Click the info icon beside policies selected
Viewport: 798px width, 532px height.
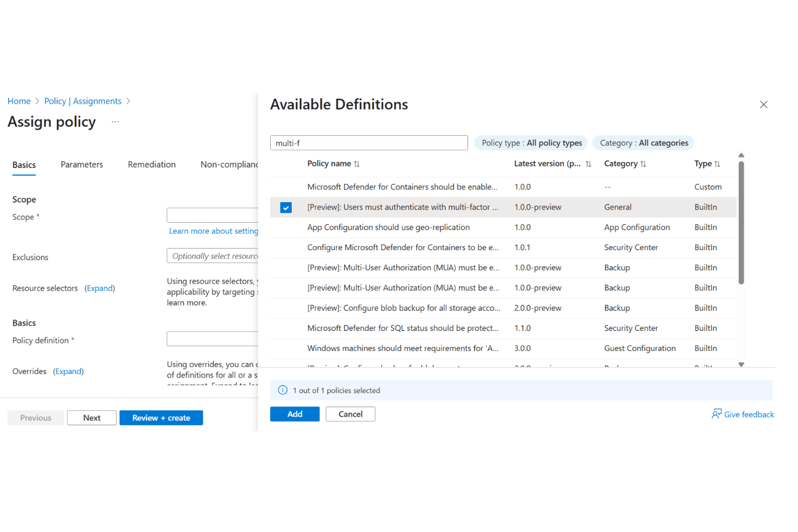point(283,390)
